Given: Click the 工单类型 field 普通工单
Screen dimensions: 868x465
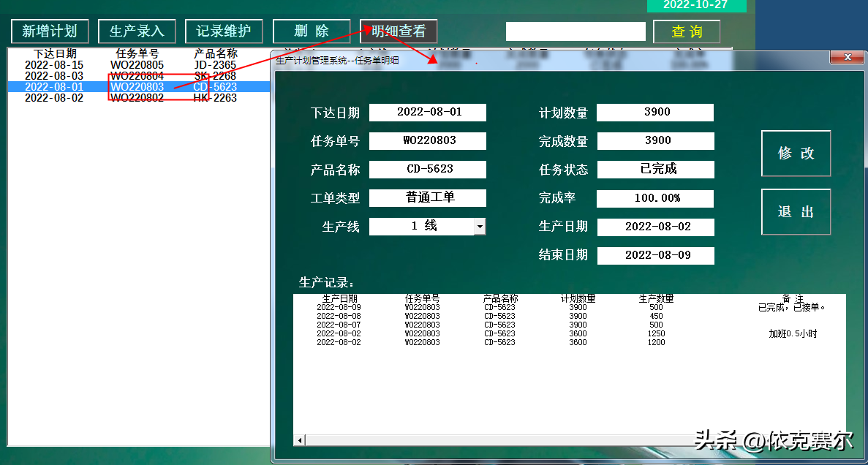Looking at the screenshot, I should click(x=428, y=198).
